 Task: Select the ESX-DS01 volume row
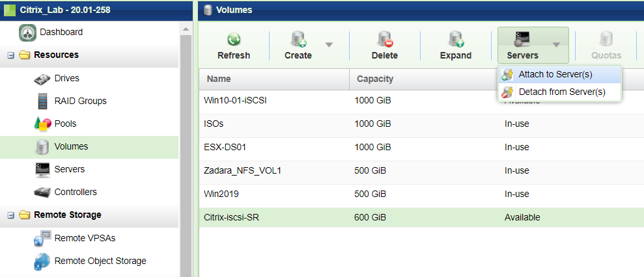(421, 148)
